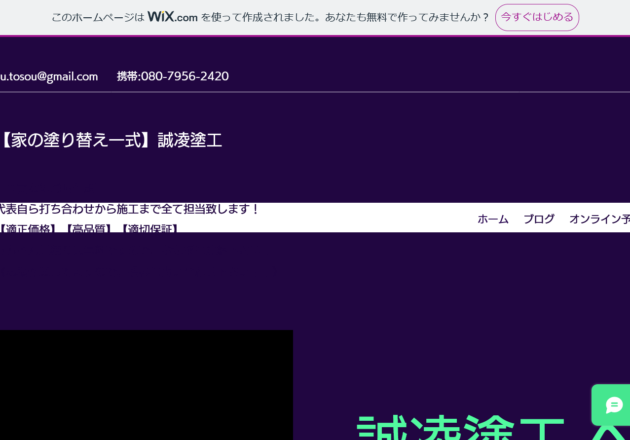630x440 pixels.
Task: Click the 【高品質】 label in tagline
Action: [89, 229]
